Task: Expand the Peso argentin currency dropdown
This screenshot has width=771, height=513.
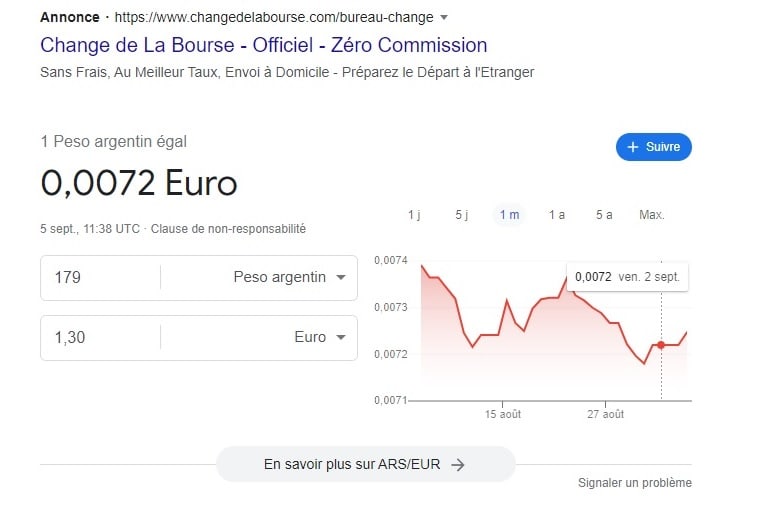Action: pyautogui.click(x=341, y=277)
